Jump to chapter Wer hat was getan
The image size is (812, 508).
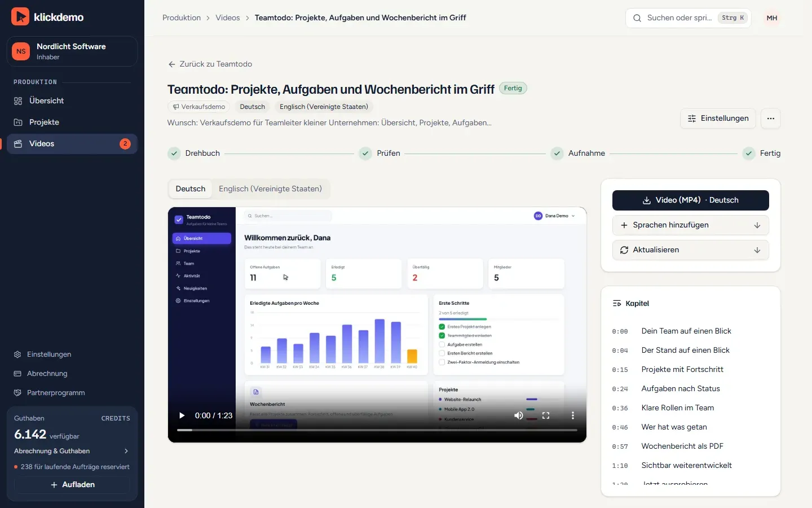[x=691, y=427]
